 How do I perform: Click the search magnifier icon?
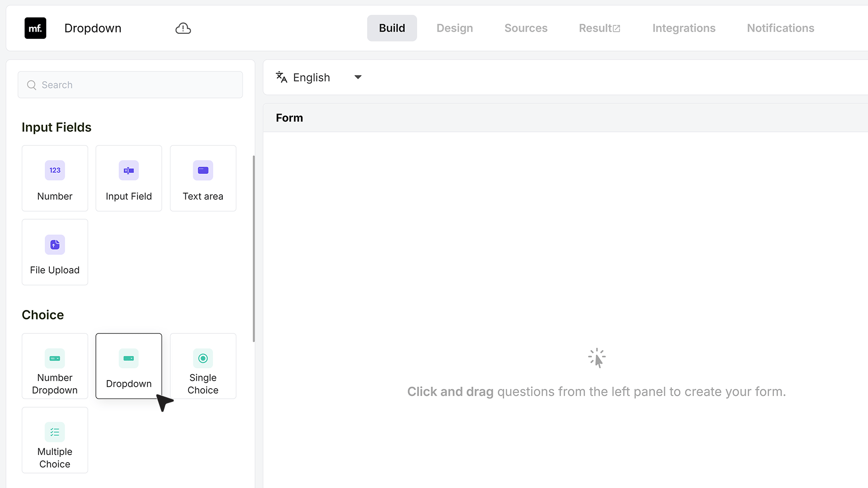coord(32,85)
